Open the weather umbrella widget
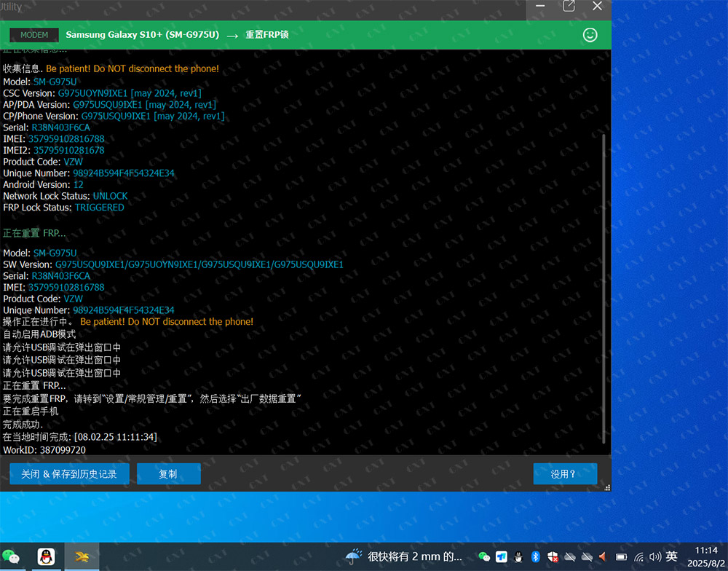This screenshot has height=571, width=728. (x=354, y=556)
